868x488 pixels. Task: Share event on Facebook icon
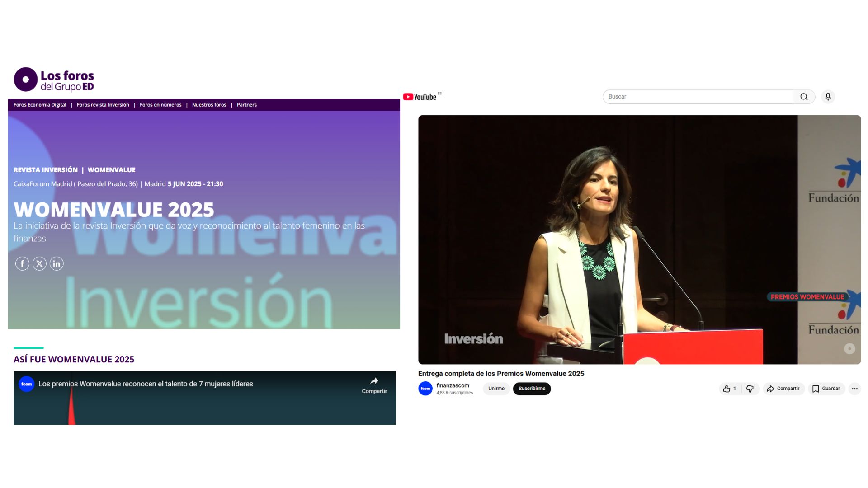click(x=22, y=263)
